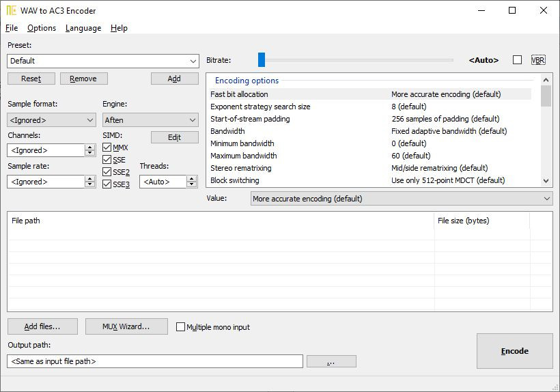Select the Start-of-stream padding row
Screen dimensions: 560x392
point(370,119)
